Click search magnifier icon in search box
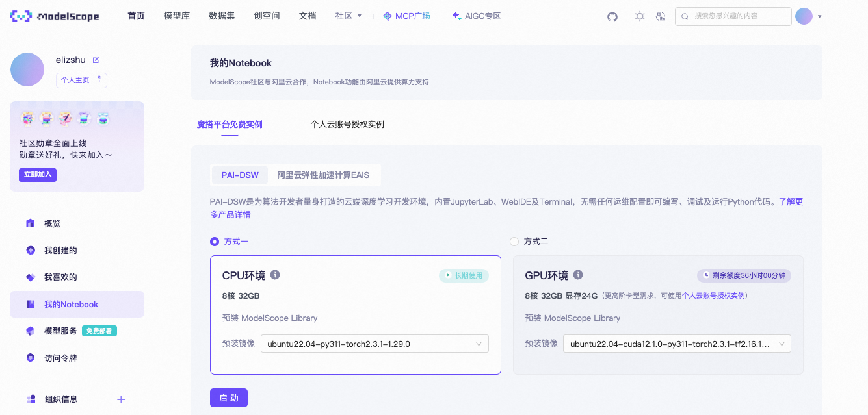868x415 pixels. click(685, 16)
